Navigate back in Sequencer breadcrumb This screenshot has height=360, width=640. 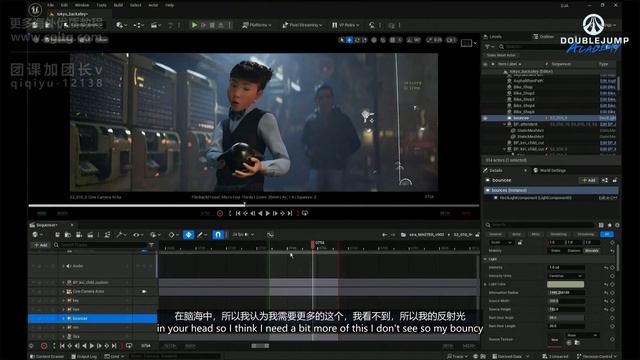(384, 235)
